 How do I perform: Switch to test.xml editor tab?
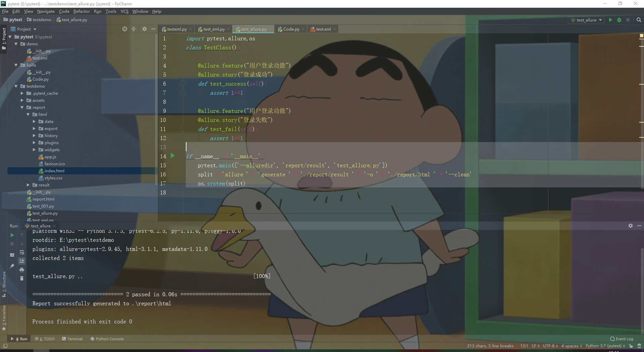pos(323,29)
